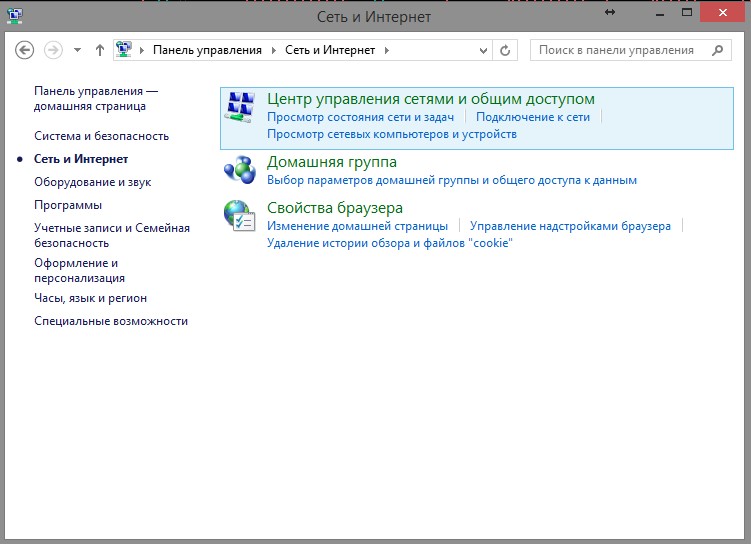Go forward with the right arrow button
This screenshot has height=544, width=751.
tap(53, 50)
